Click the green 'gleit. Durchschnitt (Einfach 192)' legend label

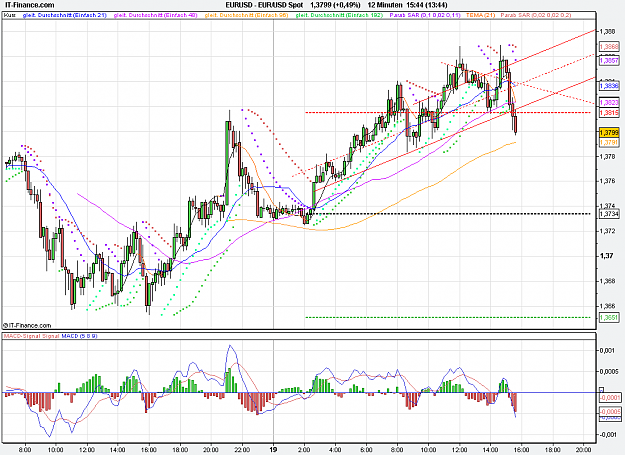click(x=339, y=15)
